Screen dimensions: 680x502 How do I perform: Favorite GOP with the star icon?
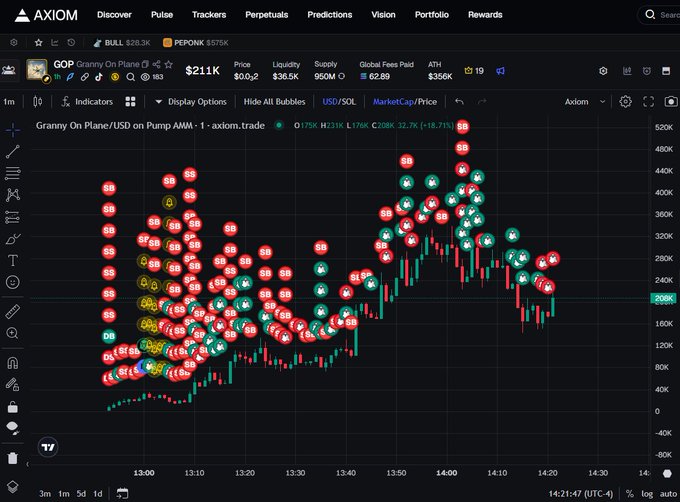pos(169,64)
